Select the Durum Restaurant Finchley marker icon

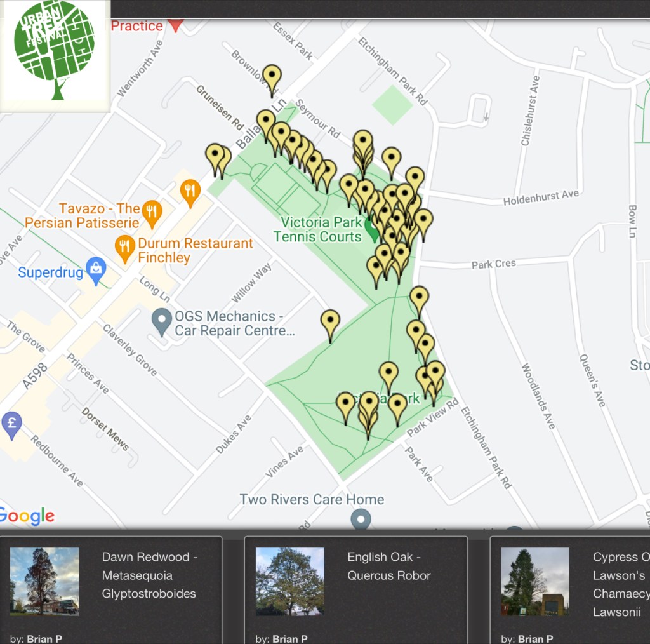coord(124,248)
